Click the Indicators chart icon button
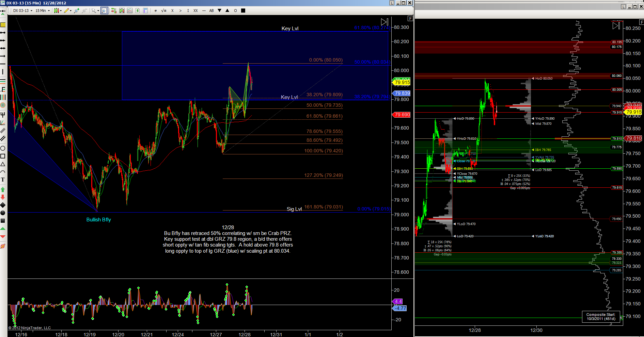 tap(130, 11)
